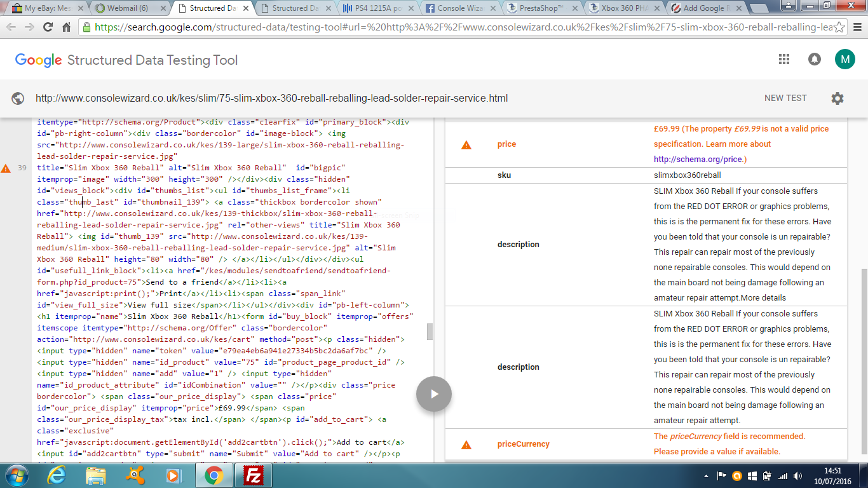Click the warning icon at code line 39

(6, 168)
